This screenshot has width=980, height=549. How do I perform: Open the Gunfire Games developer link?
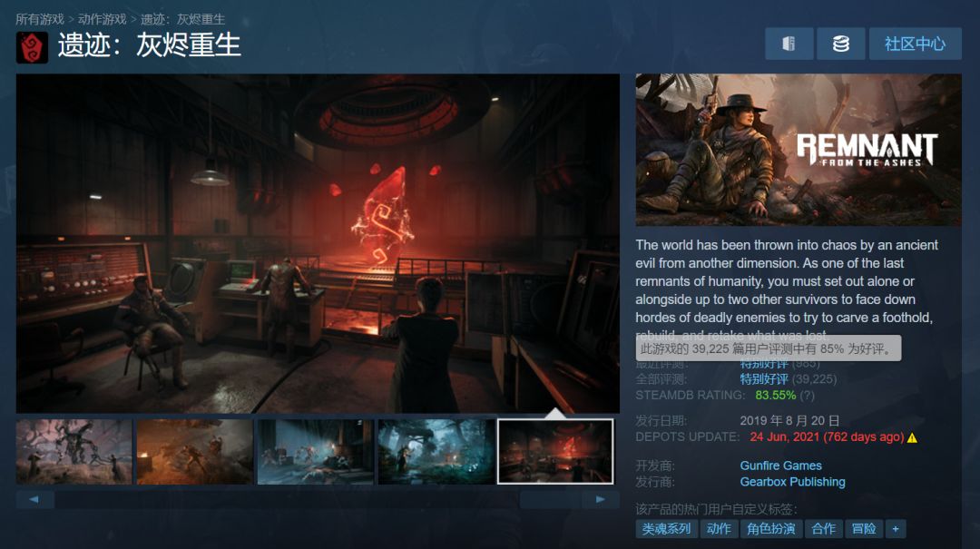coord(780,466)
